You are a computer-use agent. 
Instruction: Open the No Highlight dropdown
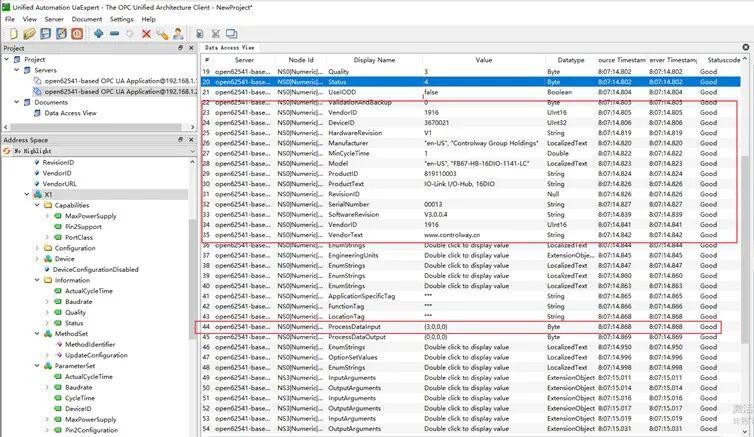tap(193, 151)
